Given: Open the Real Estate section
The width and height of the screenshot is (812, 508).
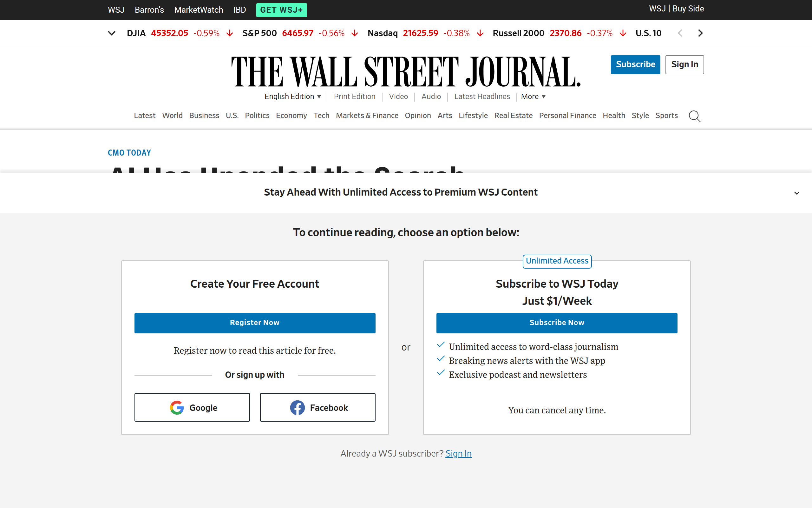Looking at the screenshot, I should tap(514, 116).
